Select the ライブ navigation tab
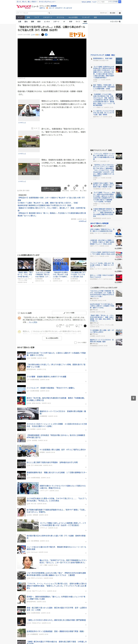This screenshot has height=644, width=138. tap(37, 17)
